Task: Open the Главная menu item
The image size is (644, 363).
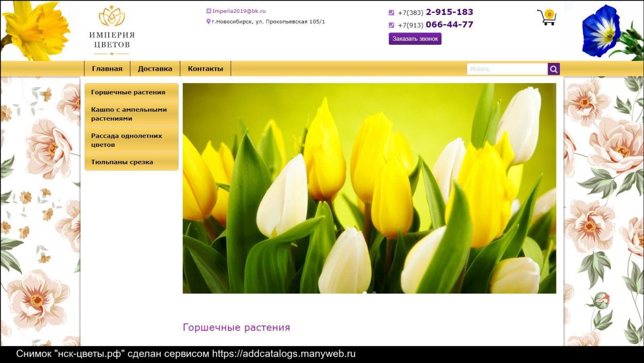Action: tap(107, 69)
